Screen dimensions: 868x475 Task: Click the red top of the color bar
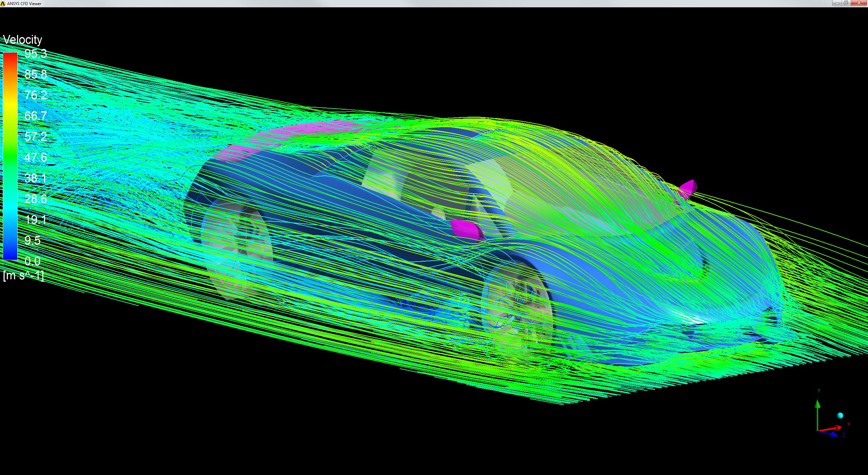[x=10, y=56]
